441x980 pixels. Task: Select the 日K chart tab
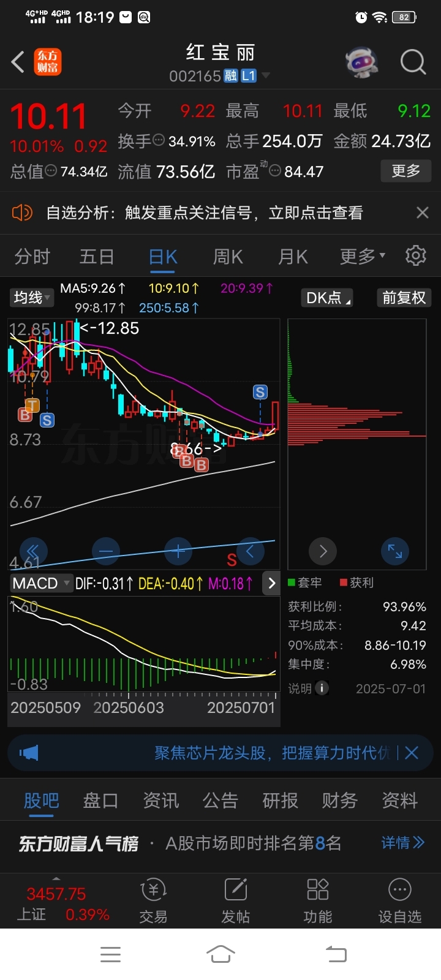(x=163, y=256)
